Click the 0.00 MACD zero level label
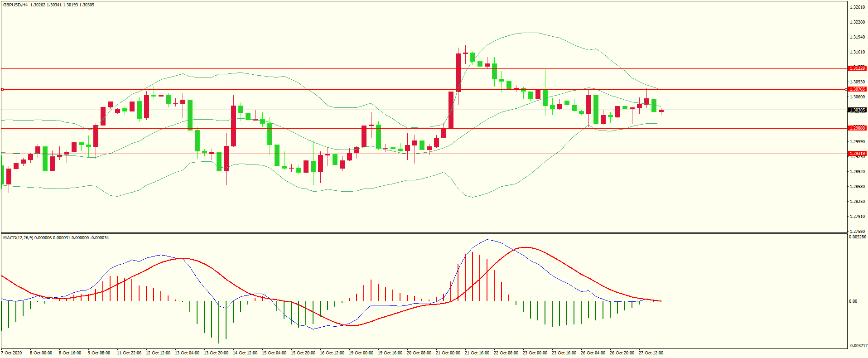The image size is (868, 358). point(853,301)
